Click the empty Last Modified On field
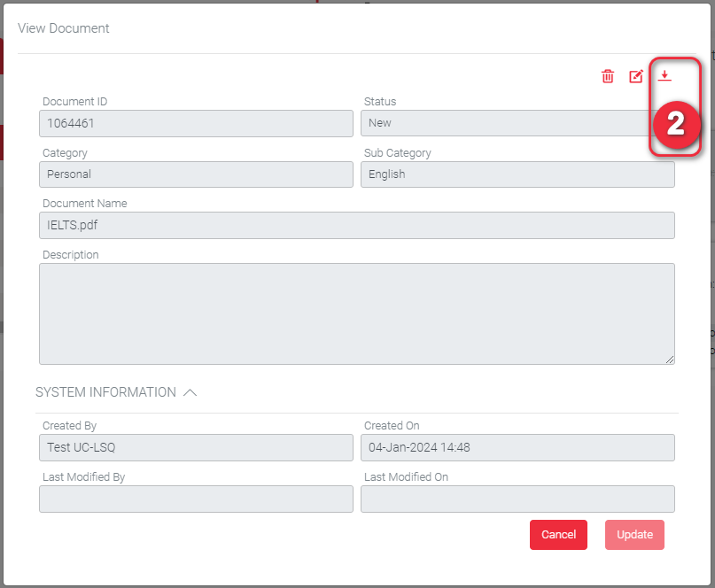 click(x=517, y=499)
